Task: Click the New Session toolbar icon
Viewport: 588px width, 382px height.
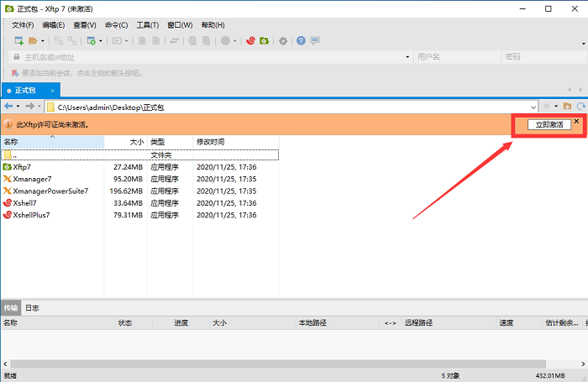Action: [18, 40]
